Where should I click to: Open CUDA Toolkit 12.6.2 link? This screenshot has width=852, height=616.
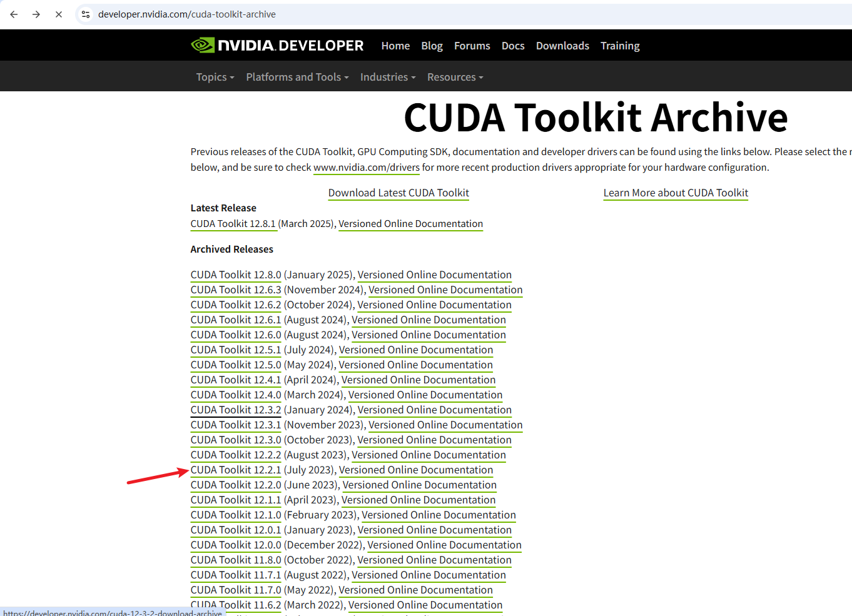(236, 305)
